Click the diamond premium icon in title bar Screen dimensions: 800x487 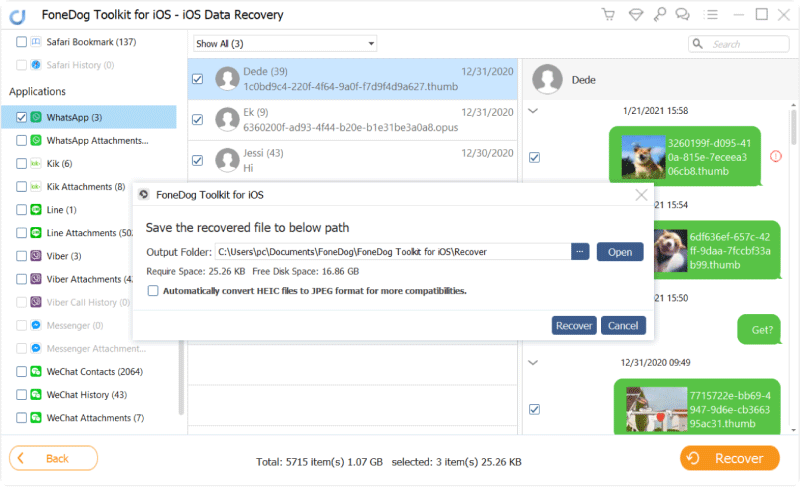636,14
